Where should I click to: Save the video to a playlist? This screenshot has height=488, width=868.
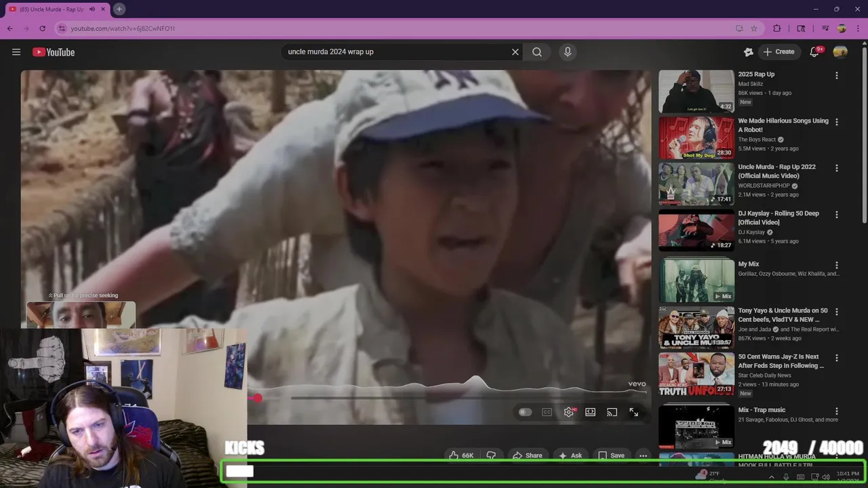point(611,455)
